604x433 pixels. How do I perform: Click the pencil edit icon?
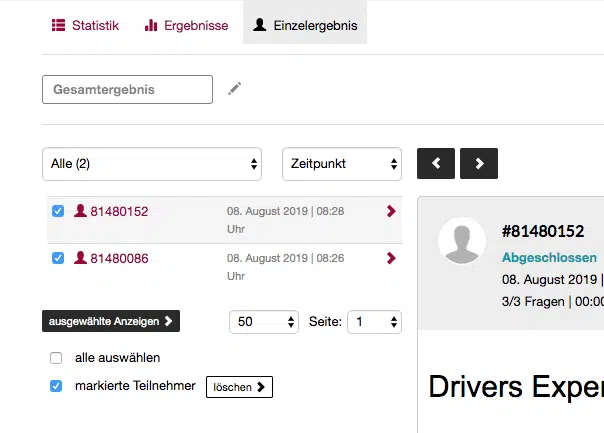click(x=234, y=89)
